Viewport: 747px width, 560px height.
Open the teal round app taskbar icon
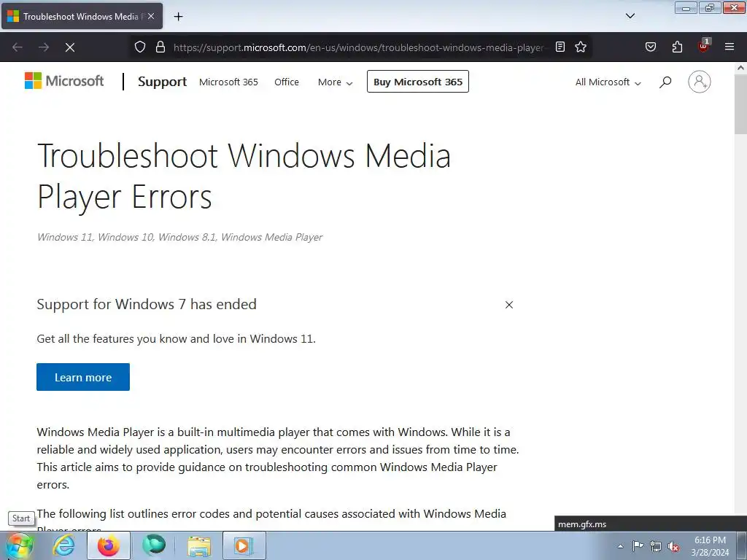point(153,545)
